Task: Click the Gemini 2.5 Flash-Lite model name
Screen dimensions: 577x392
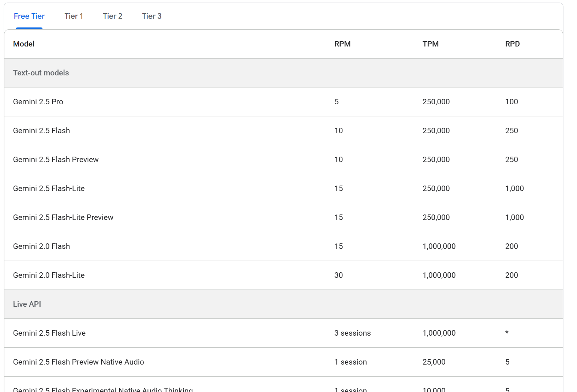Action: [x=49, y=188]
